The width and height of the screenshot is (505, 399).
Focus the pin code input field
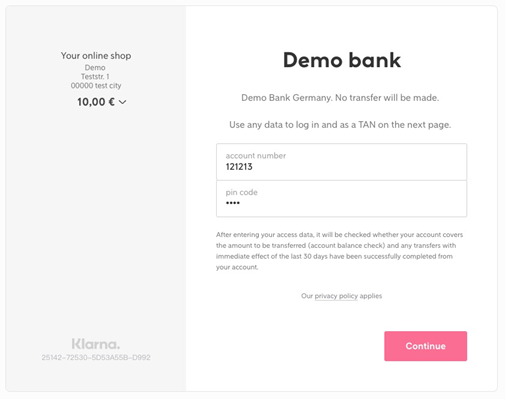click(x=341, y=199)
